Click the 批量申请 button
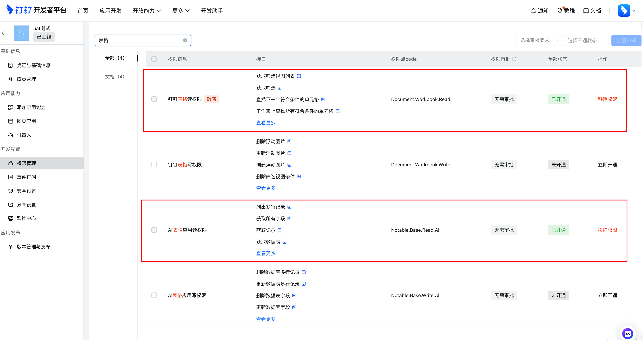Viewport: 644px width, 340px height. [x=626, y=40]
